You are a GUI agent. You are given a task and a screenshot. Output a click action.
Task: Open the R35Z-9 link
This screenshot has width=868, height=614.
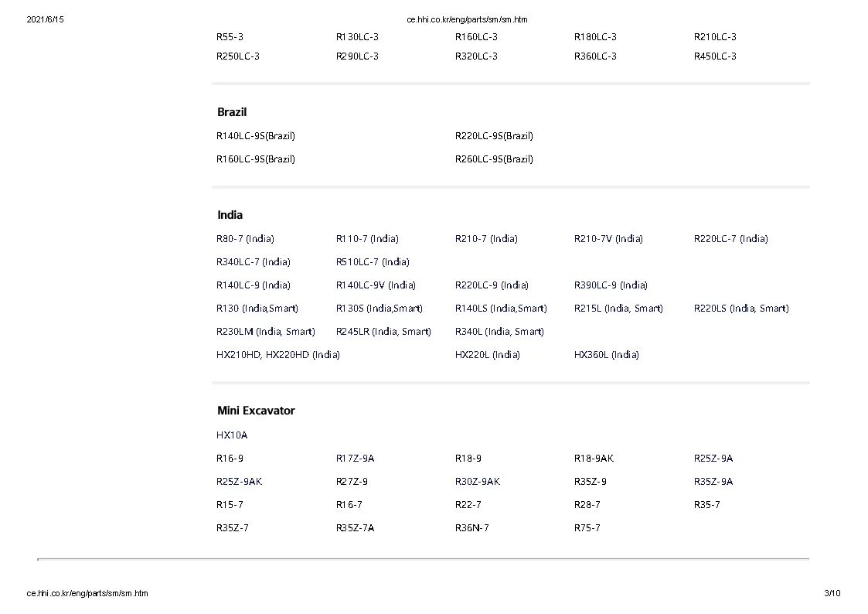(x=590, y=483)
